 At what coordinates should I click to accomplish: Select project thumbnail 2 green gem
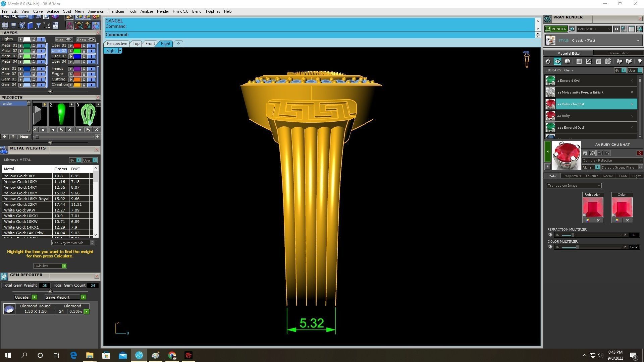click(x=61, y=114)
